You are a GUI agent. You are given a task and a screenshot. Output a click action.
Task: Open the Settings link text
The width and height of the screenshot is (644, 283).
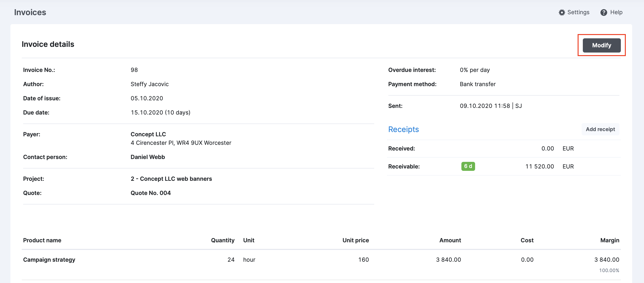[578, 12]
